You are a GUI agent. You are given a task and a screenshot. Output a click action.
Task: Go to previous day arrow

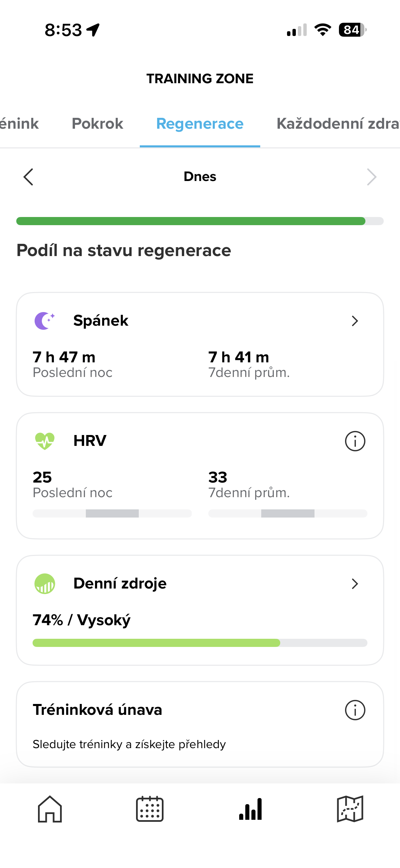click(28, 177)
